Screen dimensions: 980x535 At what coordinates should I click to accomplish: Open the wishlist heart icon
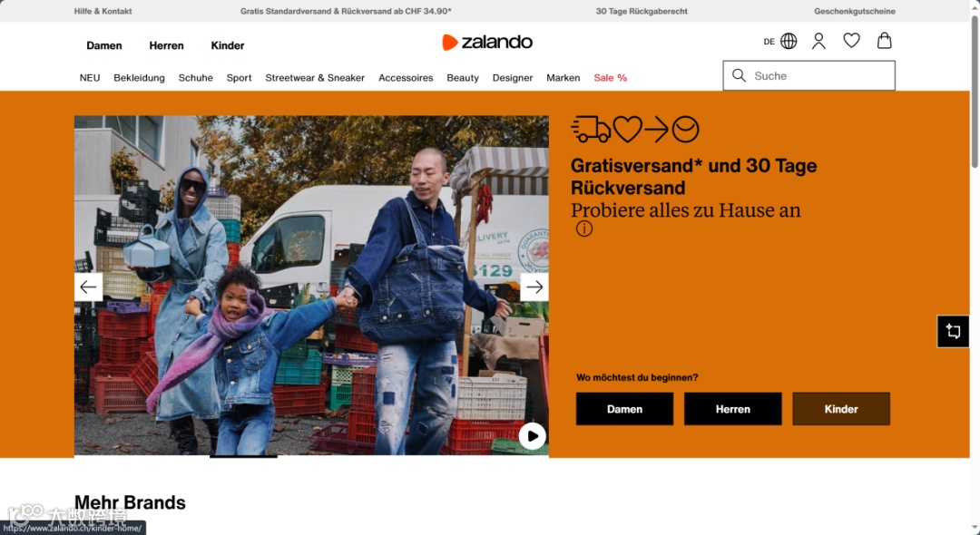point(851,41)
